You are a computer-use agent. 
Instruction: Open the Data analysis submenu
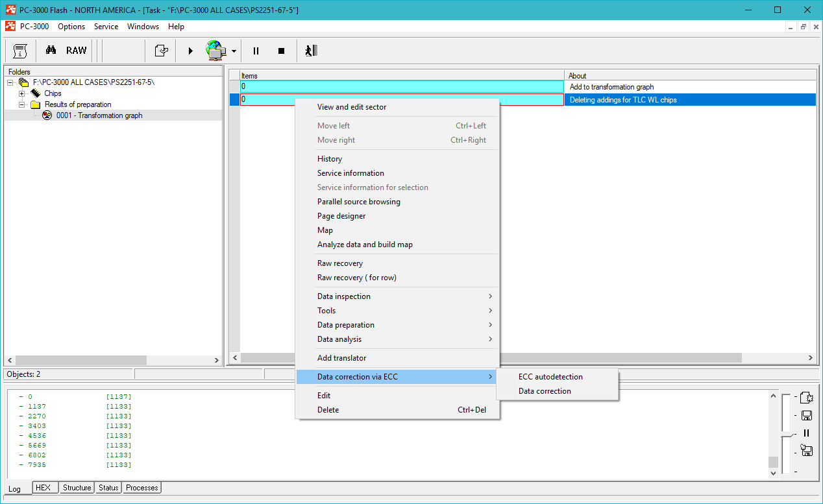click(x=397, y=339)
